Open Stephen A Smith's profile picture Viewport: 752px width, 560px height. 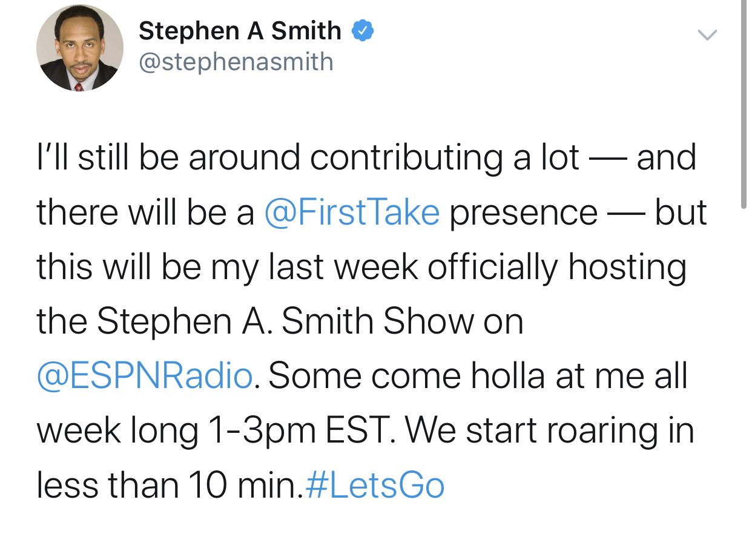80,47
